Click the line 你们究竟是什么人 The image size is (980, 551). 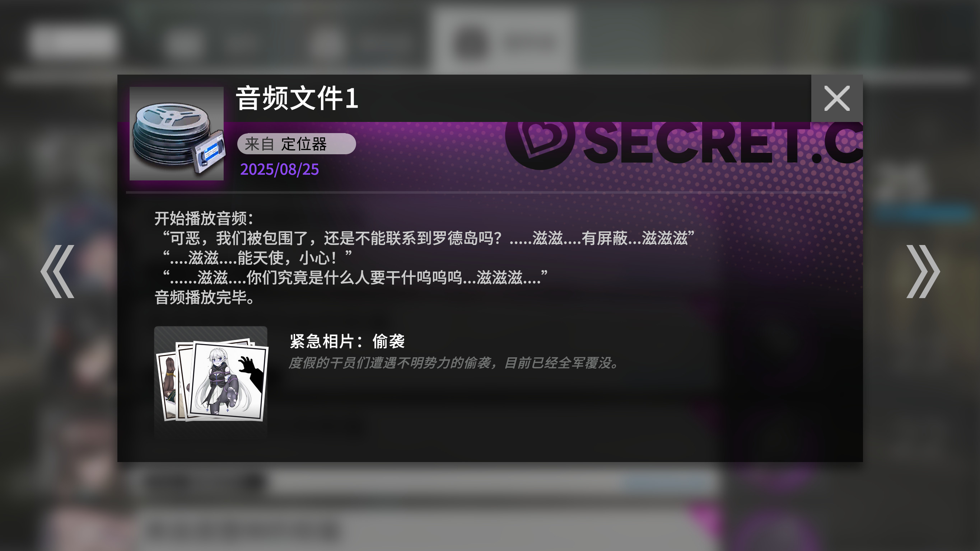[x=355, y=278]
